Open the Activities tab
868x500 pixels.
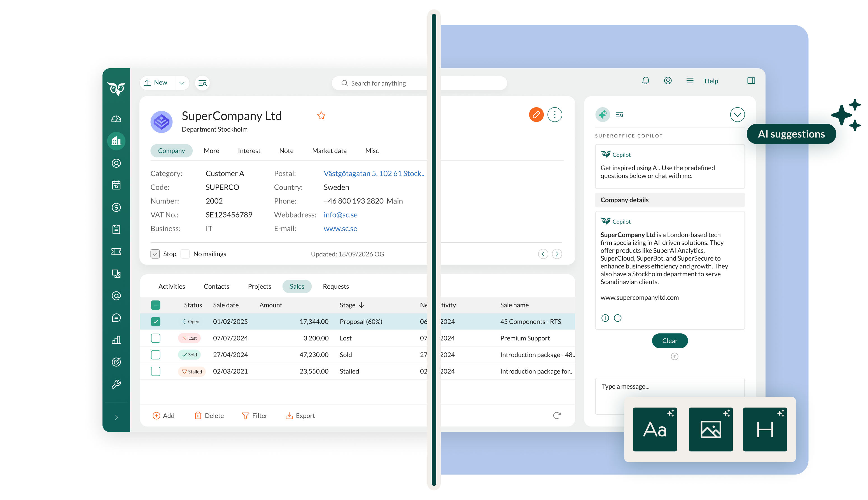(171, 286)
